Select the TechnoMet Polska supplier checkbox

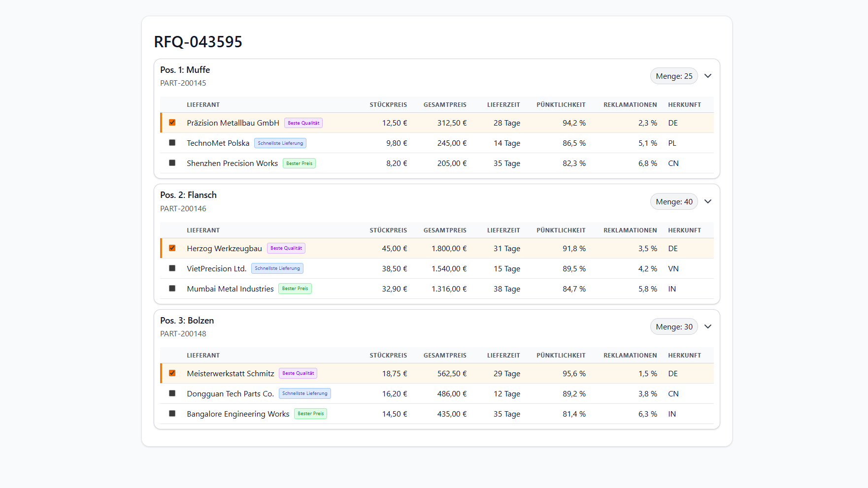click(x=172, y=143)
